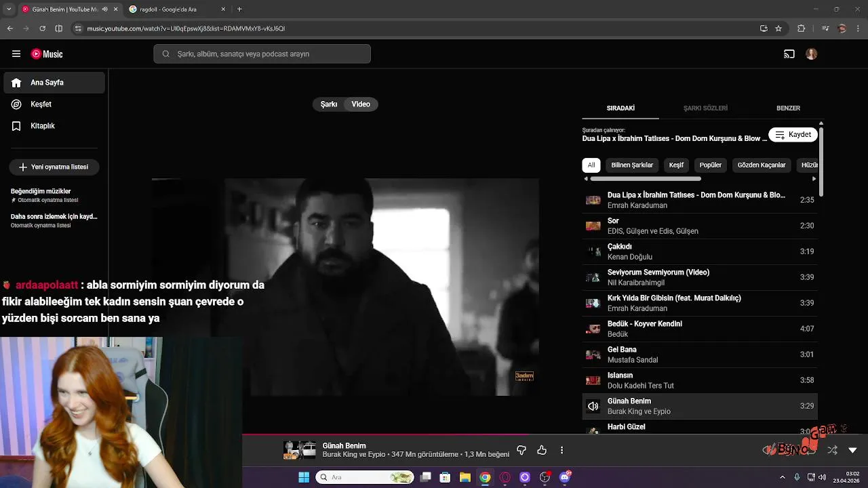Play Dua Lipa x İbrahim Tatlıses queue item
The height and width of the screenshot is (488, 868).
700,200
